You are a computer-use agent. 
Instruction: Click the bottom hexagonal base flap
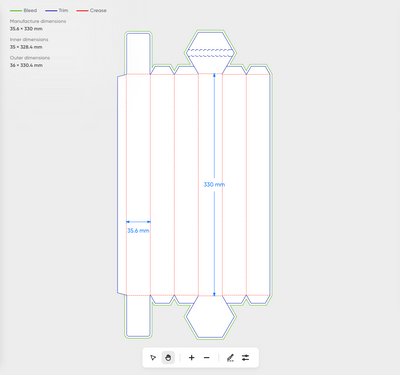pos(210,316)
